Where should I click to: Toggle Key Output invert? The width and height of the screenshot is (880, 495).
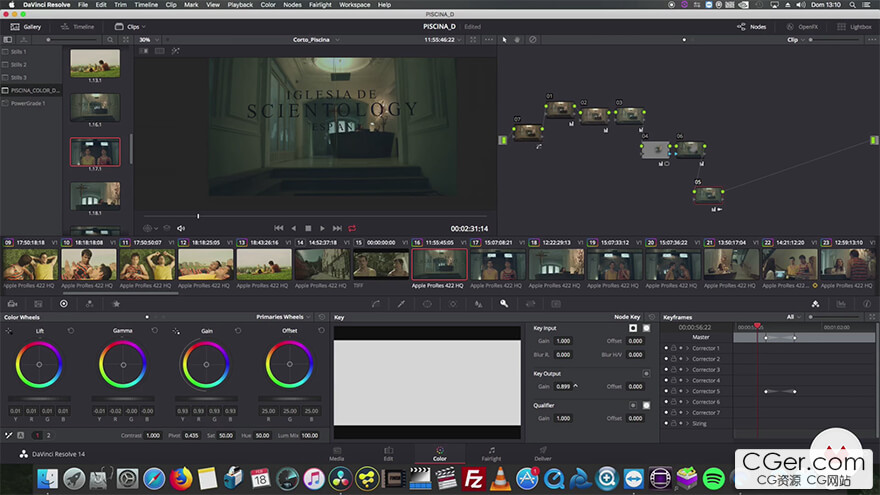coord(647,373)
